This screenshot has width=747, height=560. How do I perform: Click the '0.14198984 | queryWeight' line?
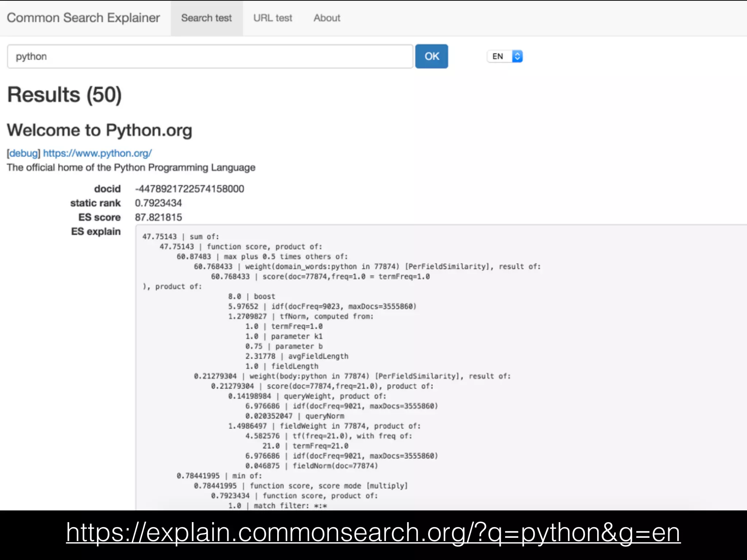tap(307, 396)
